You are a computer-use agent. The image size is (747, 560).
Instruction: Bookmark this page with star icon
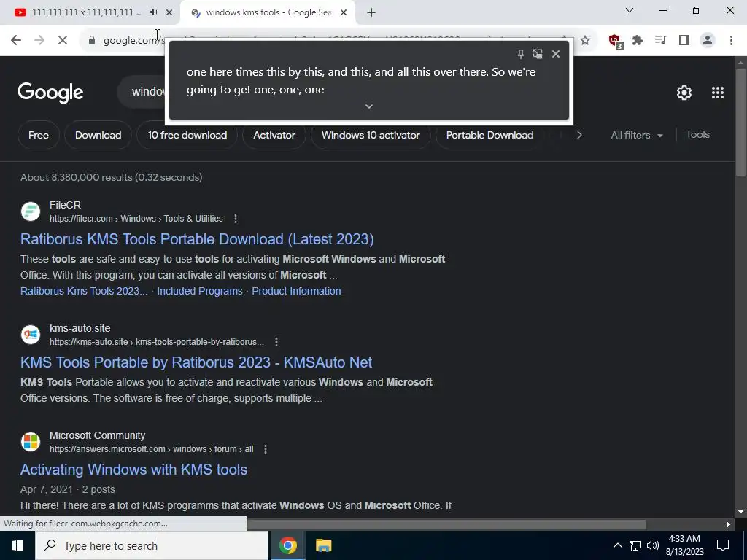[x=585, y=41]
